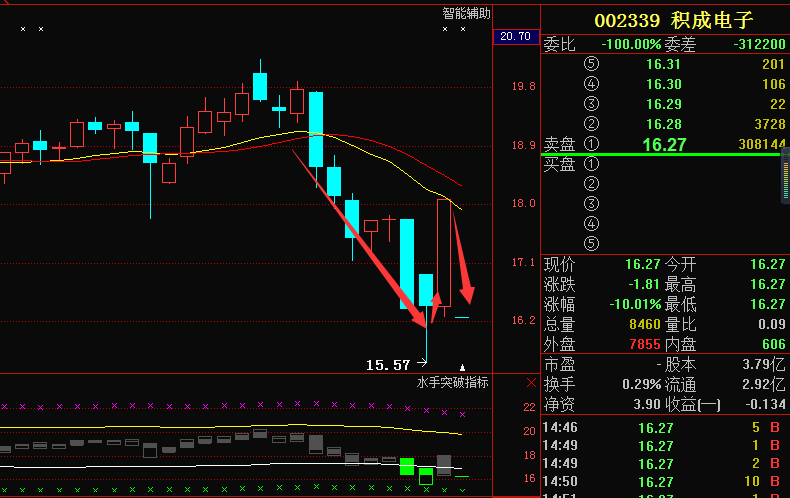Click the 智能辅助 label above the chart
Screen dimensions: 790x498
[x=466, y=13]
